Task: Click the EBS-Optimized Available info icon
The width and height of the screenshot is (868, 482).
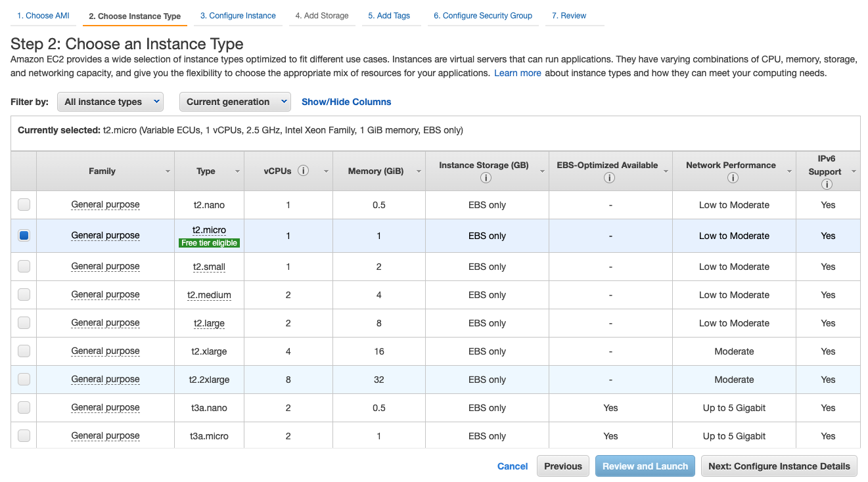Action: [609, 177]
